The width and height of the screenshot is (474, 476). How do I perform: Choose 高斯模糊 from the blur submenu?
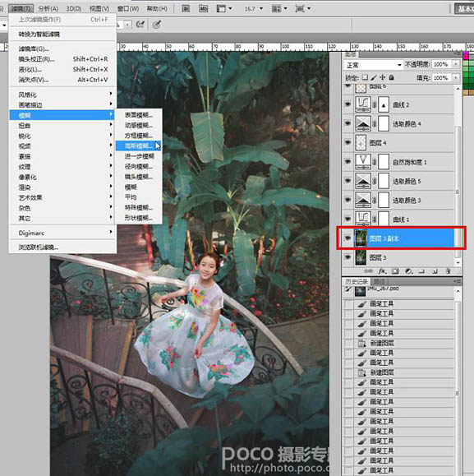(138, 146)
